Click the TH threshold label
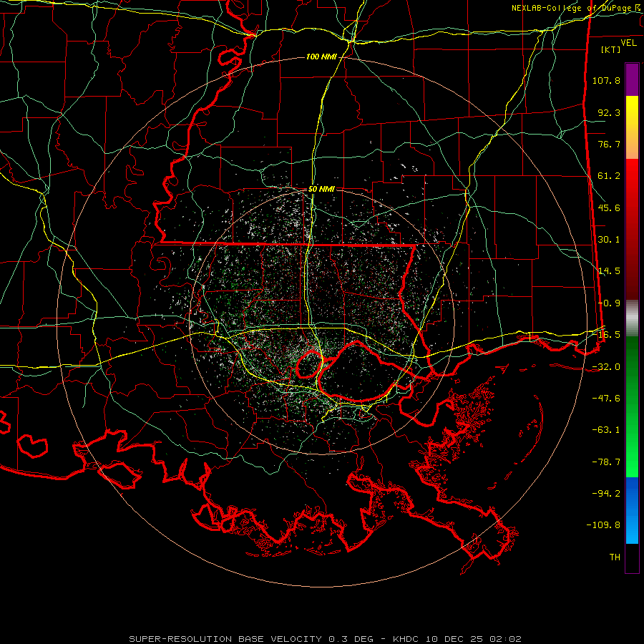 615,557
